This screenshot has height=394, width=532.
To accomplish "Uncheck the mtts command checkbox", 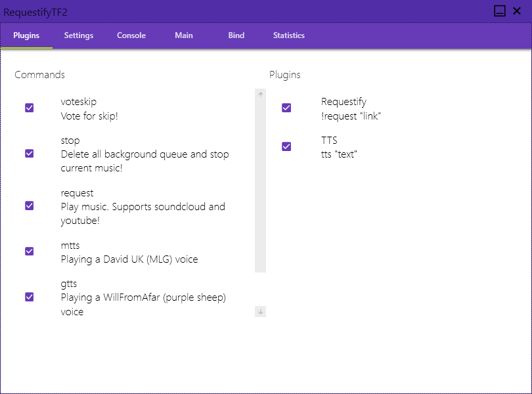I will click(x=29, y=251).
